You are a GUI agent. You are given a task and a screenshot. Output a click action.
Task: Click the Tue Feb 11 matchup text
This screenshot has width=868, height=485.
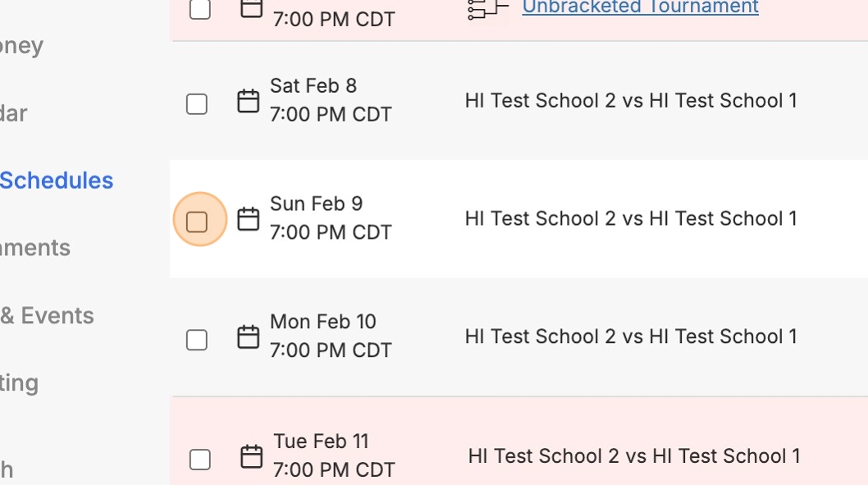coord(633,456)
